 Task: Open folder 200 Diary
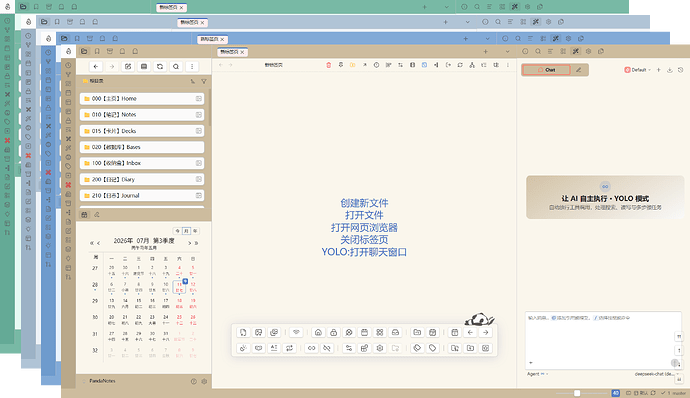pyautogui.click(x=142, y=179)
